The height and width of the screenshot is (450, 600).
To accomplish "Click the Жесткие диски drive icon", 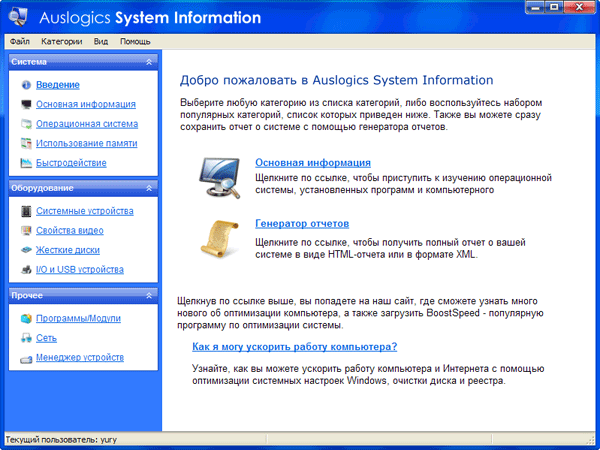I will pos(26,250).
